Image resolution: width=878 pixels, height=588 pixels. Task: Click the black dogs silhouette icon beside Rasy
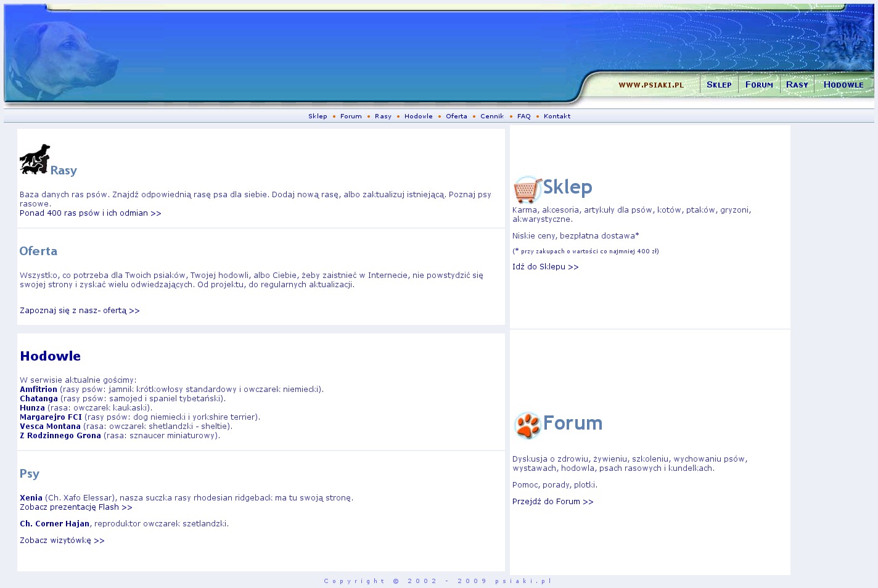coord(35,160)
